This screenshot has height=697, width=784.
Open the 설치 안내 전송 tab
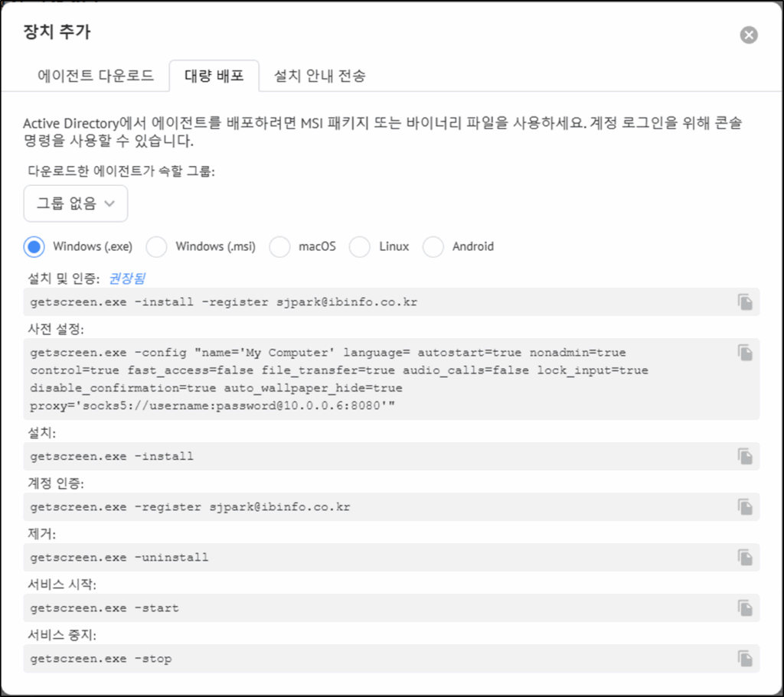pos(319,76)
